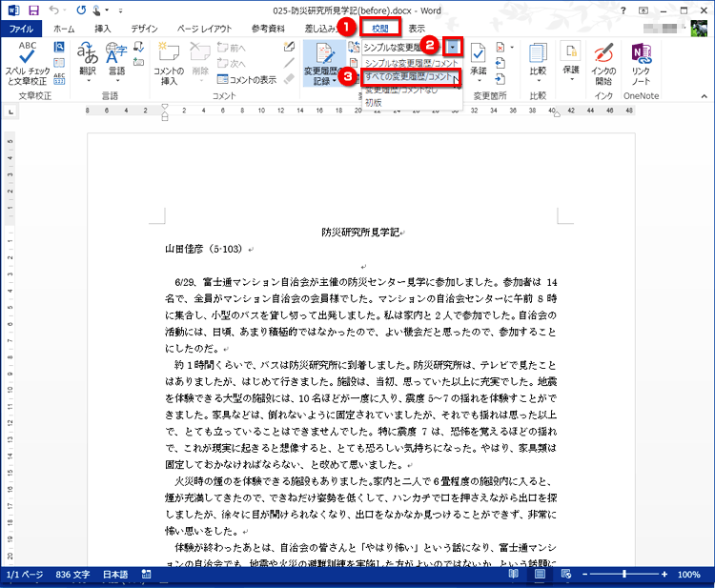Click the ink comment pen icon
This screenshot has width=715, height=588.
point(289,47)
